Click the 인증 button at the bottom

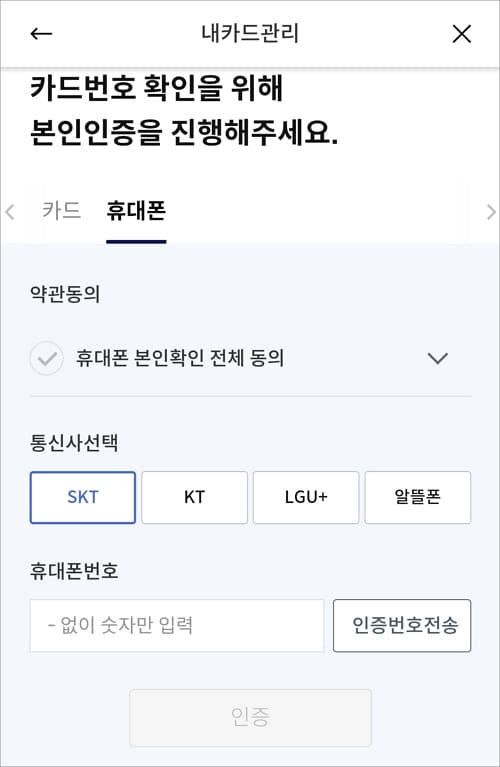coord(250,718)
